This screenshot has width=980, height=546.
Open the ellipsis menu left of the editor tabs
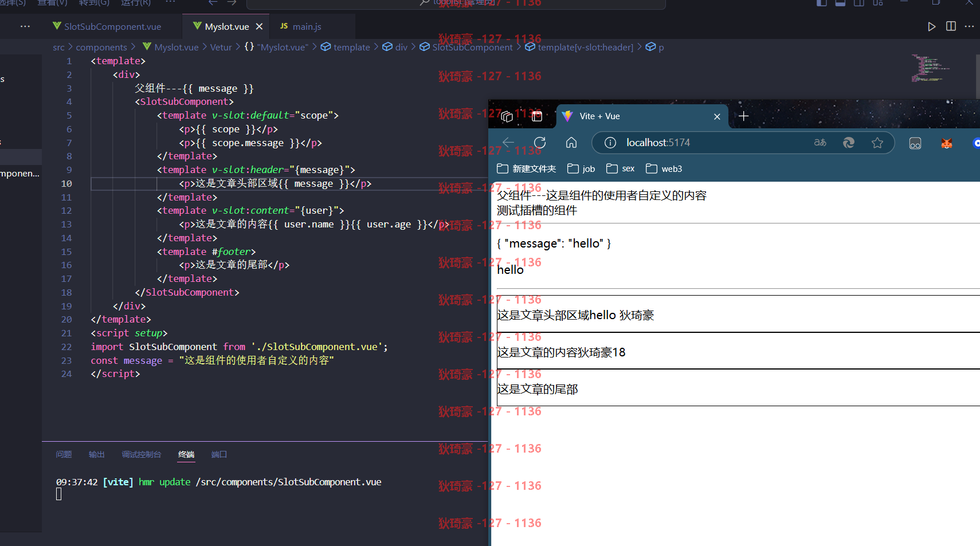tap(25, 26)
